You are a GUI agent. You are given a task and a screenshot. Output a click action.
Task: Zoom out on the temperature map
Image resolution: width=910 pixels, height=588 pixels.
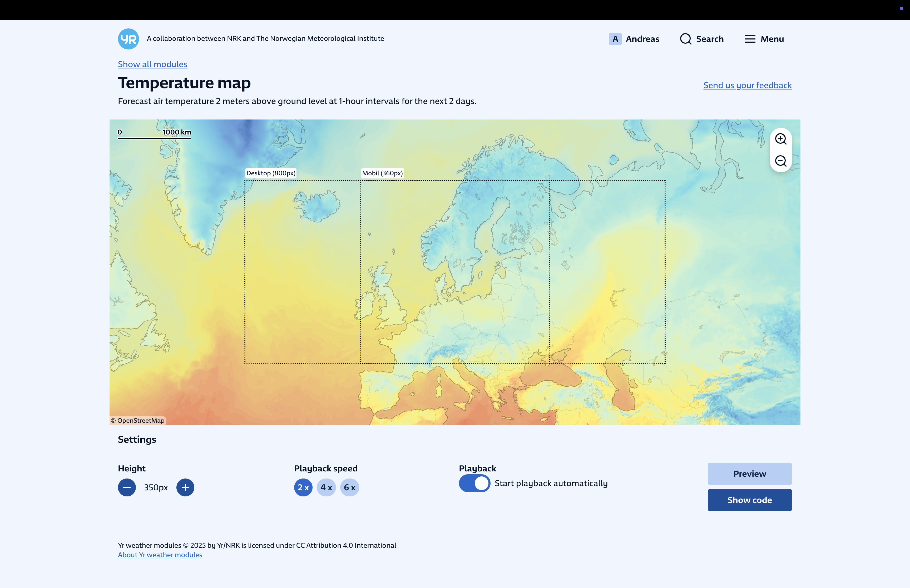coord(780,161)
